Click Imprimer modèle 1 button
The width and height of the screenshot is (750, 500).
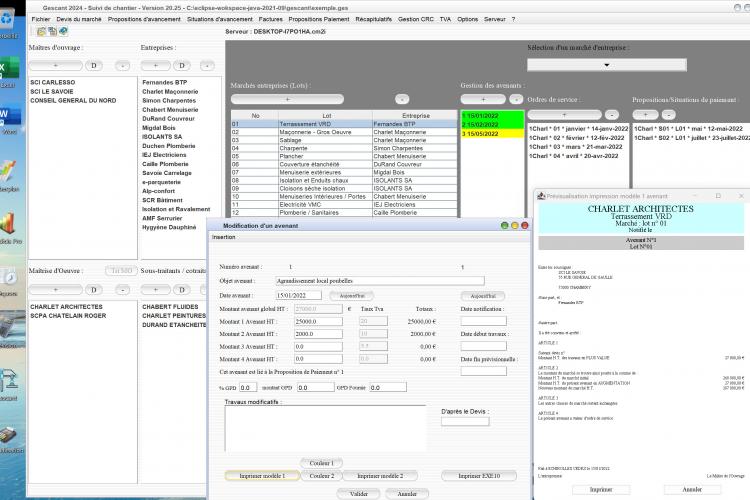coord(262,476)
